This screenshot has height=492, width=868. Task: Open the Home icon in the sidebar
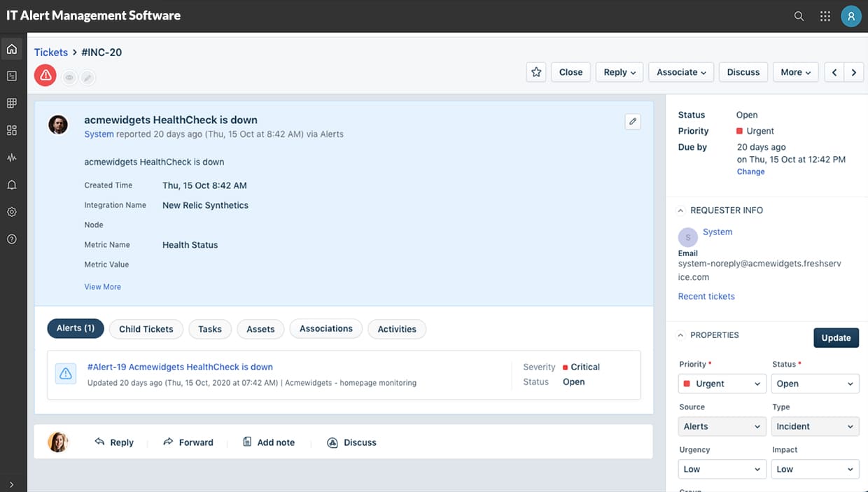[11, 49]
